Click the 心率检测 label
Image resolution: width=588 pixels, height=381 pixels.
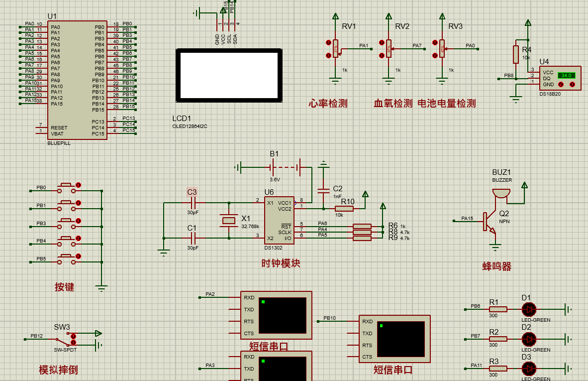[x=328, y=104]
